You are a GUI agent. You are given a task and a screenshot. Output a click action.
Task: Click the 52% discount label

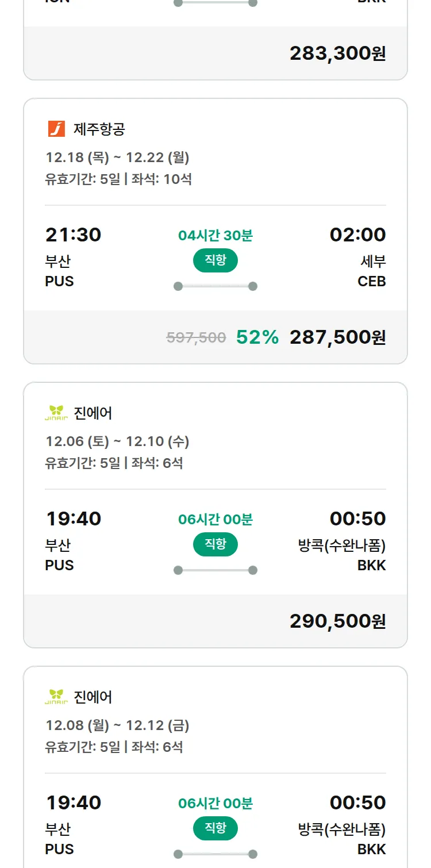(257, 337)
